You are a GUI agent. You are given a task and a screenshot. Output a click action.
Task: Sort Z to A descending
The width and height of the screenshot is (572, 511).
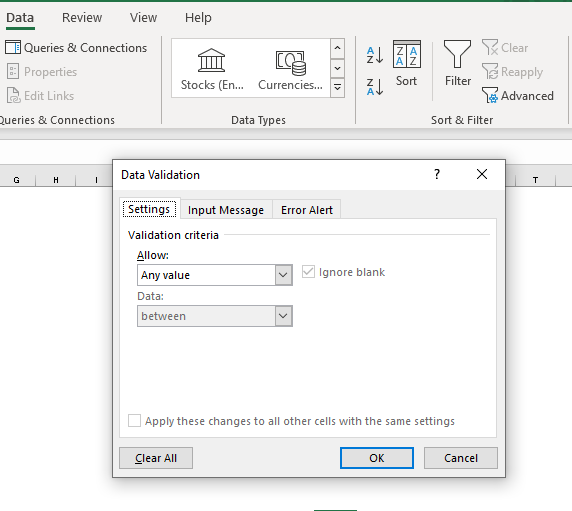pyautogui.click(x=375, y=87)
